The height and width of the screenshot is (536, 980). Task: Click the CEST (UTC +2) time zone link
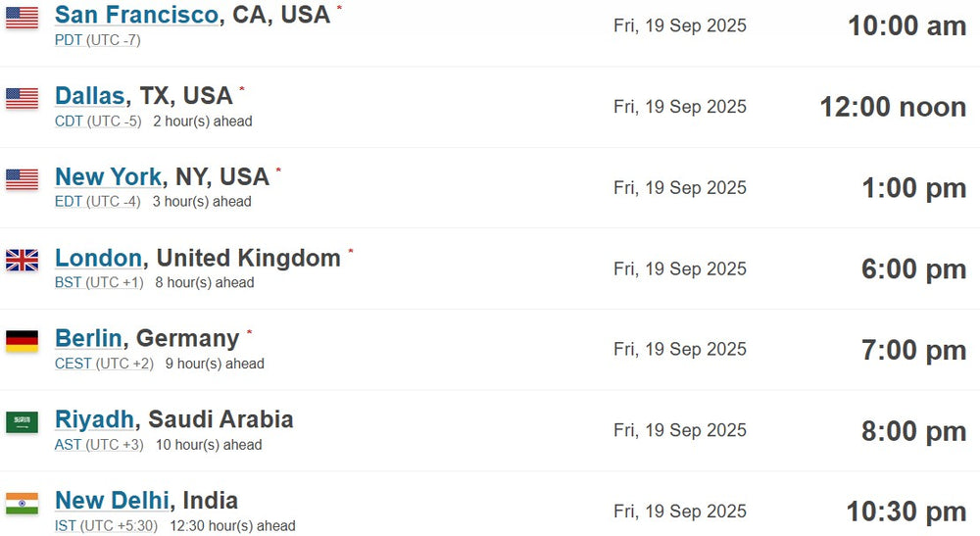click(104, 364)
